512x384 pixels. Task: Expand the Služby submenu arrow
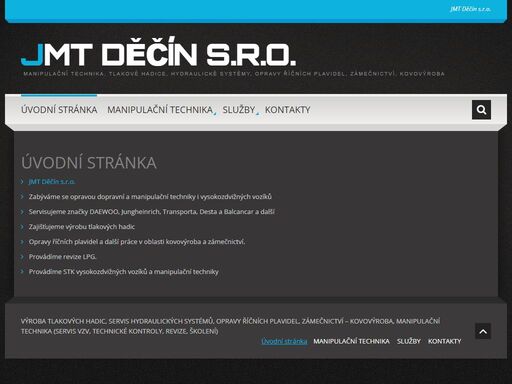tap(257, 114)
